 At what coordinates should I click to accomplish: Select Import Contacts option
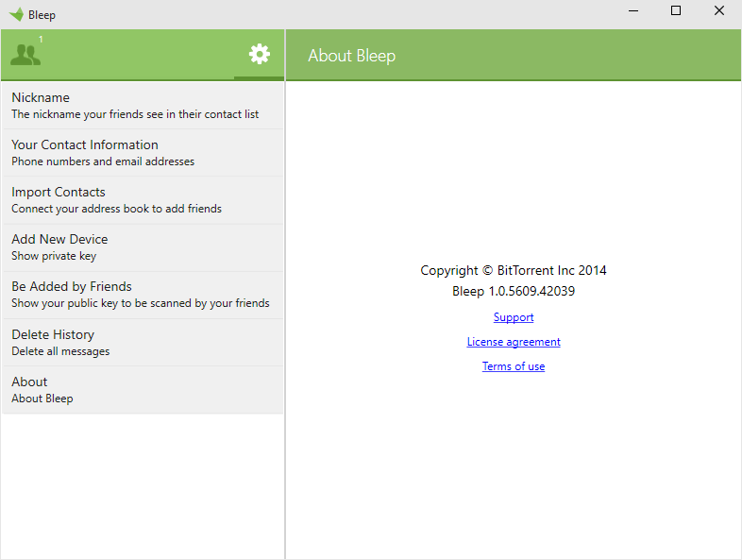tap(143, 200)
